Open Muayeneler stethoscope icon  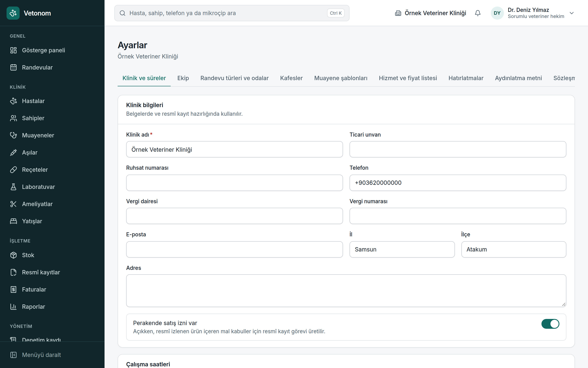(x=13, y=135)
